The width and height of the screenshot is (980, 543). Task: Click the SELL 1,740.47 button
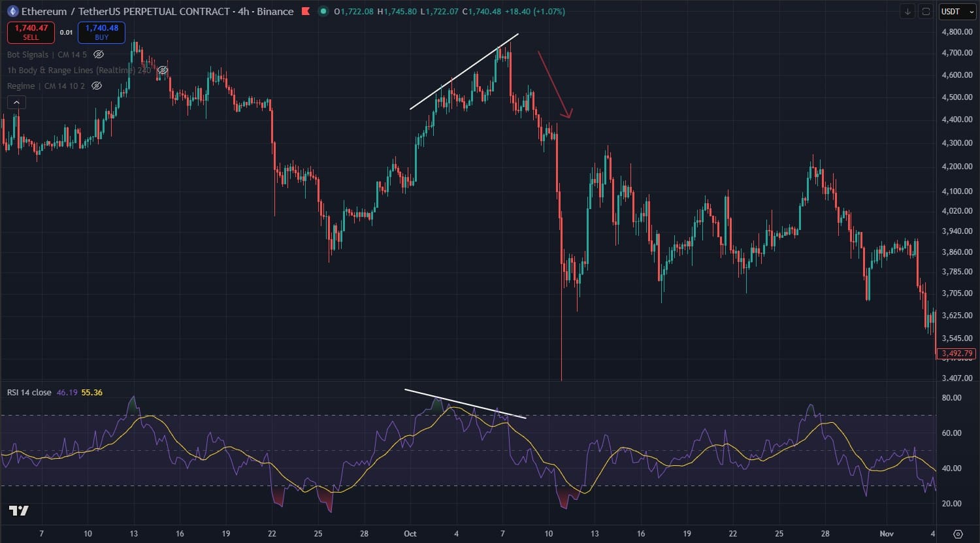pos(31,32)
